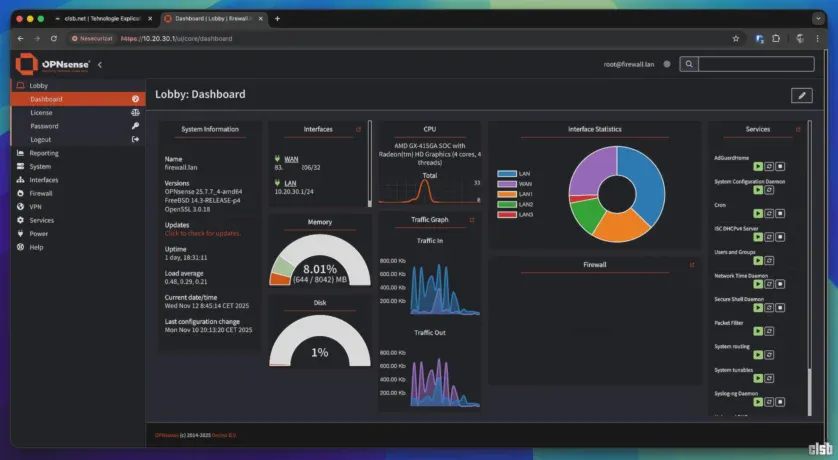Focus the top search input field

[756, 64]
